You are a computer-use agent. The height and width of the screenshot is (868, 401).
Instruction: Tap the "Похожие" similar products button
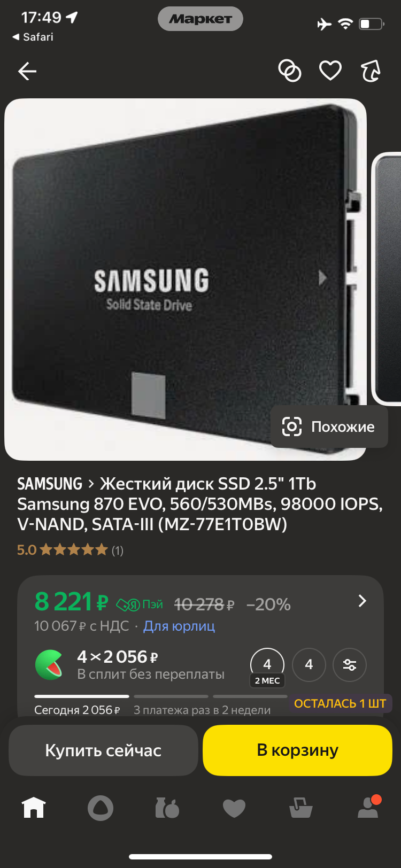click(x=329, y=427)
